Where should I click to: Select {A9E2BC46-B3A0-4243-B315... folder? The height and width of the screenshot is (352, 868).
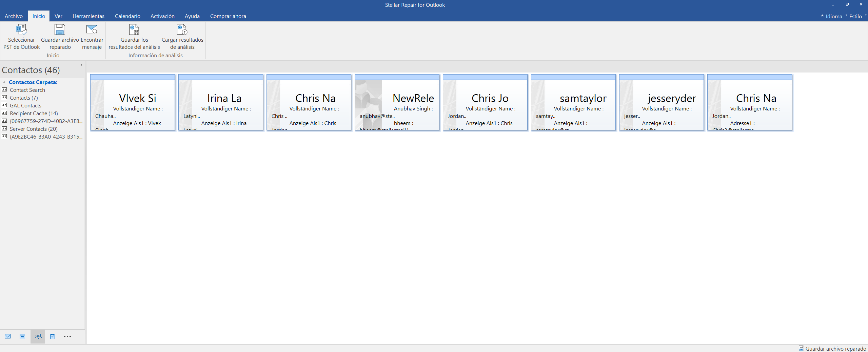point(46,137)
